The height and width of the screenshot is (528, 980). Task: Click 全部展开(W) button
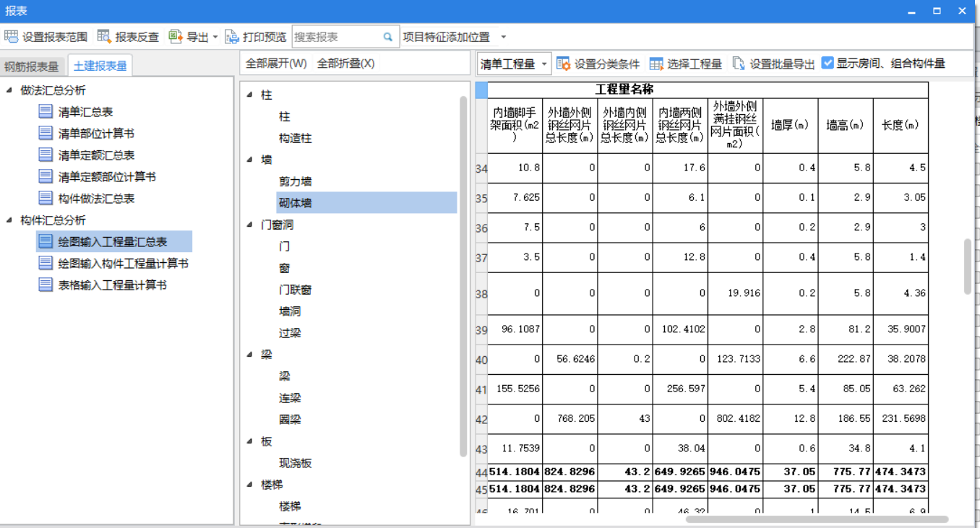point(276,64)
